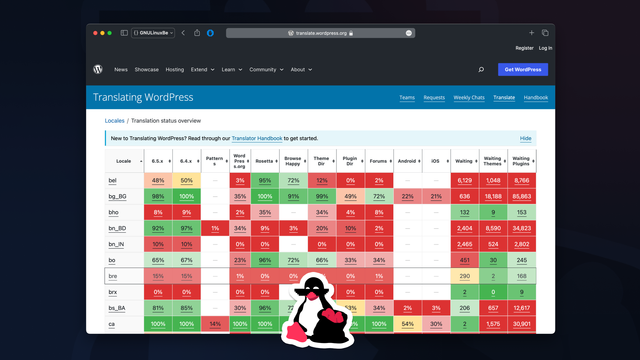
Task: Click the Log In link
Action: (545, 48)
